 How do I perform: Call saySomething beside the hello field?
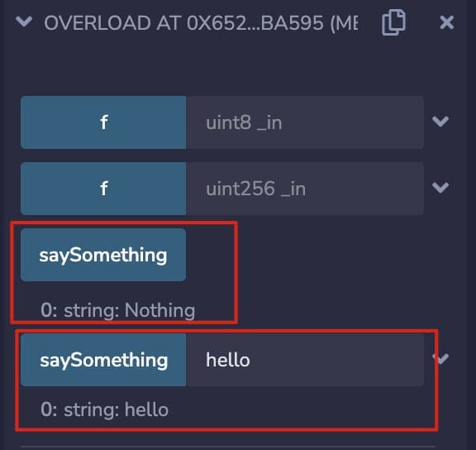[x=103, y=360]
